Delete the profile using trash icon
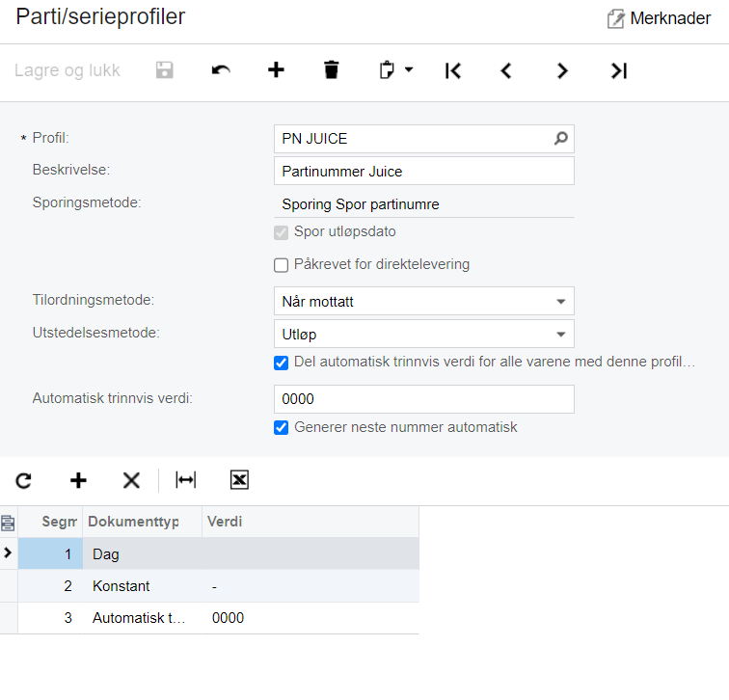Viewport: 729px width, 700px height. tap(332, 70)
